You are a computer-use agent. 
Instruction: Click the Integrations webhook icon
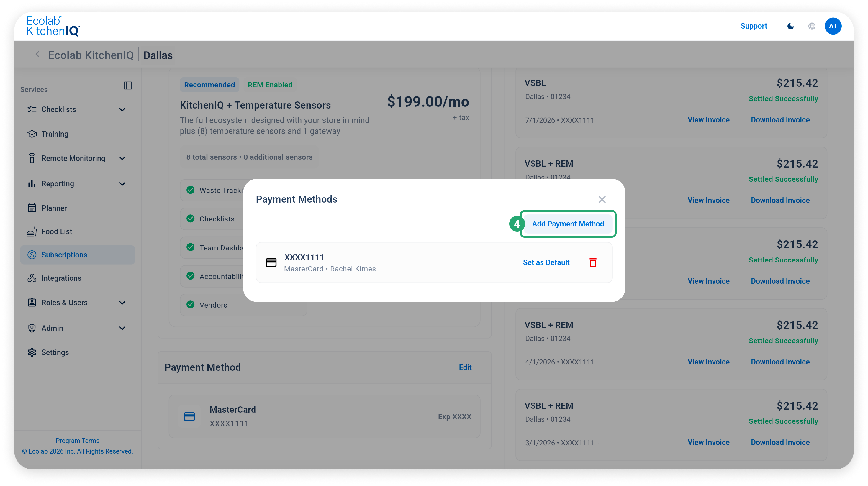click(32, 278)
